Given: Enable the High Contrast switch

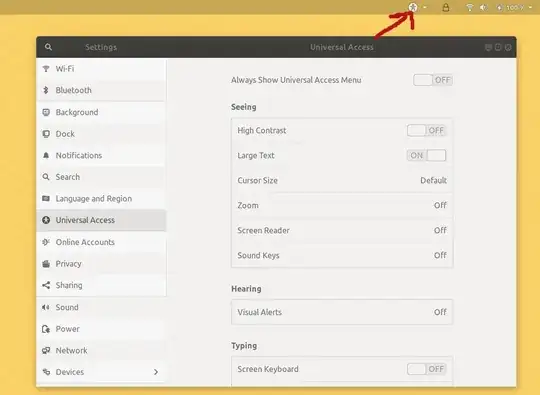Looking at the screenshot, I should point(427,131).
